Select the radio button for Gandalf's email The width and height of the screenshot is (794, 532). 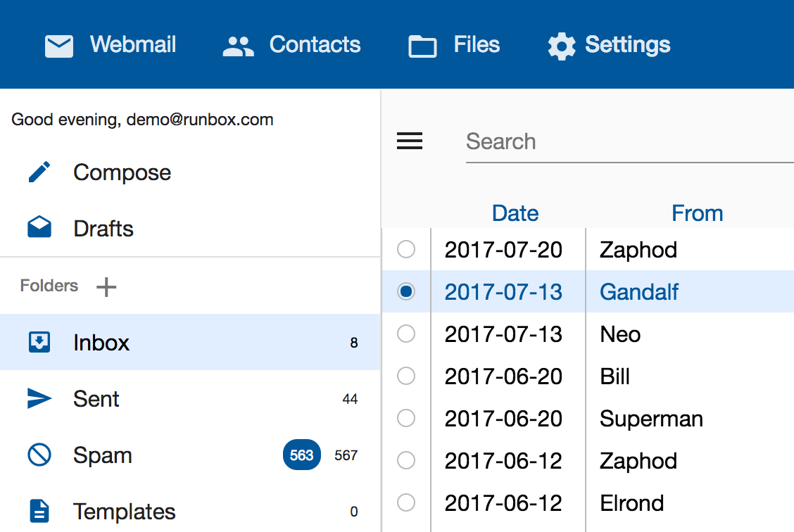pyautogui.click(x=406, y=291)
